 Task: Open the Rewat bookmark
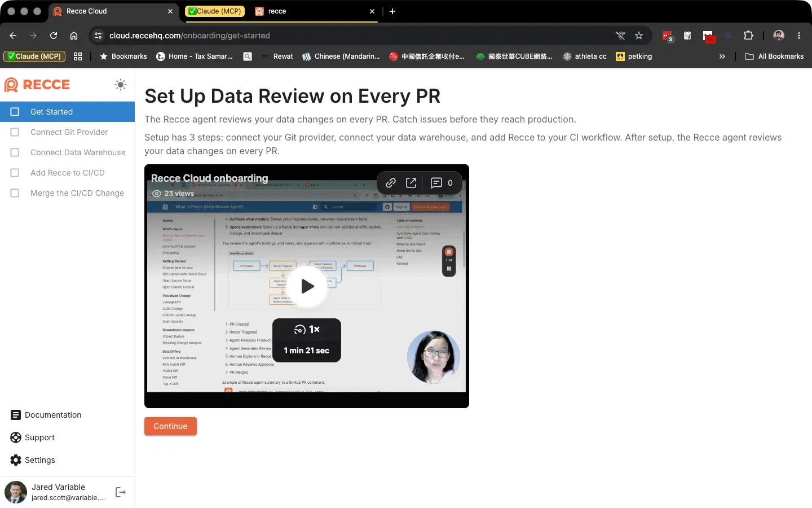277,56
